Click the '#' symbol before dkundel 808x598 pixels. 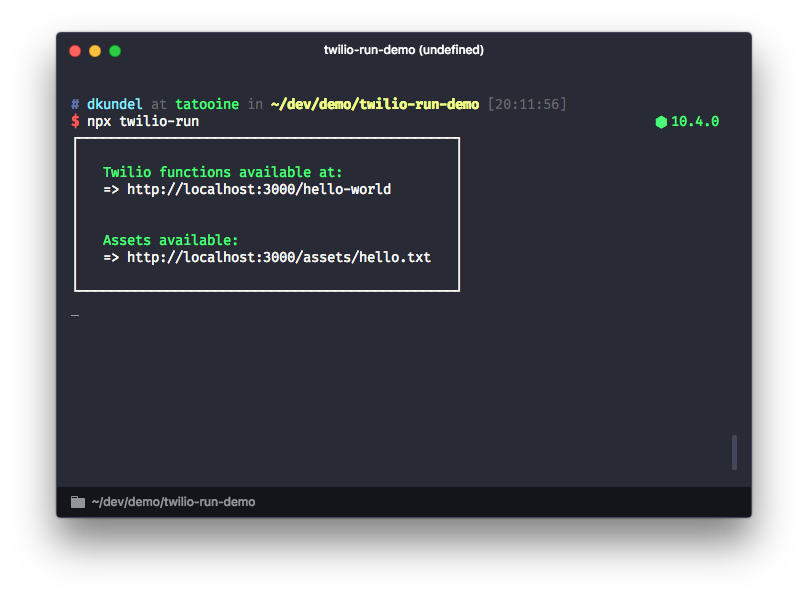[75, 104]
